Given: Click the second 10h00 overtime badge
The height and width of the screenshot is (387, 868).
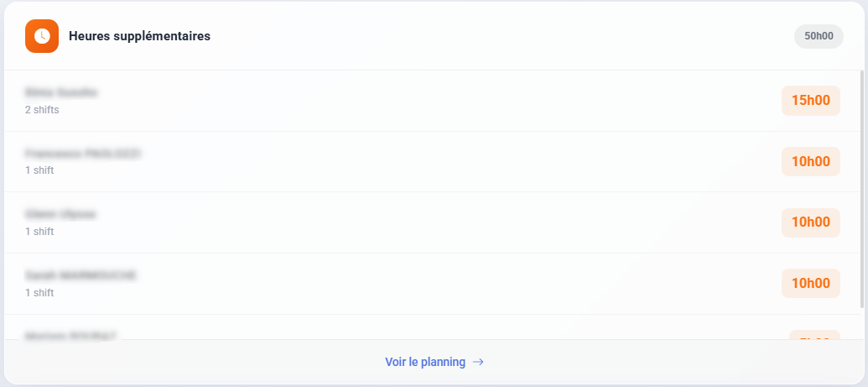Looking at the screenshot, I should click(x=810, y=222).
